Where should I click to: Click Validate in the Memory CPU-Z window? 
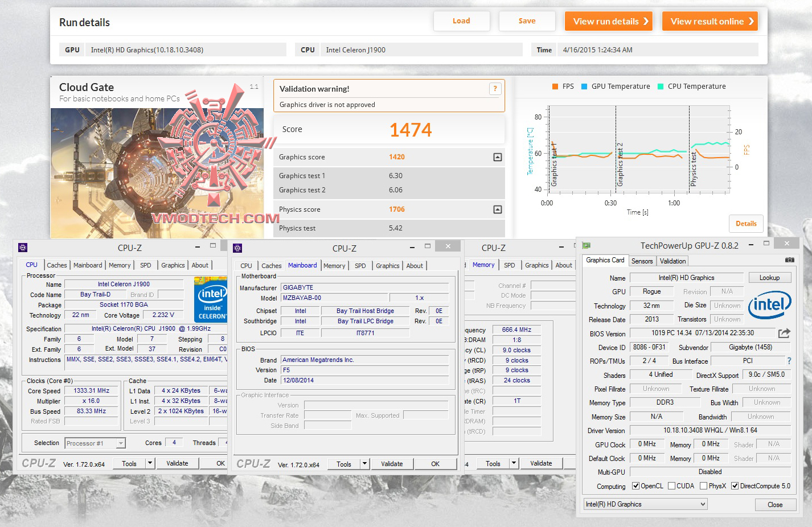[x=541, y=463]
